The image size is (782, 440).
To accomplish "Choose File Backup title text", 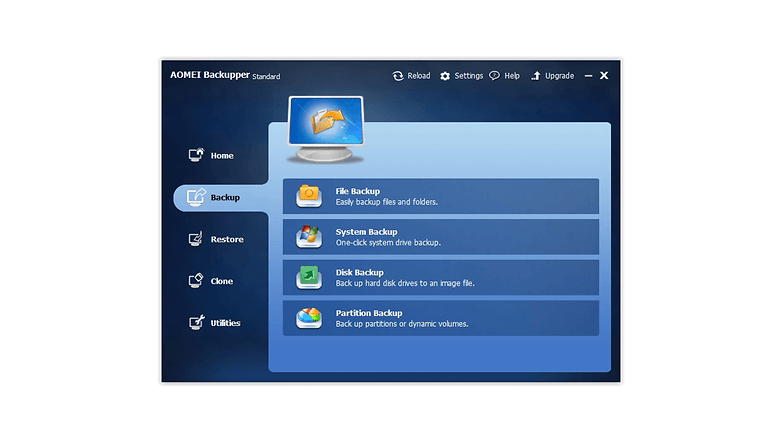I will tap(358, 191).
